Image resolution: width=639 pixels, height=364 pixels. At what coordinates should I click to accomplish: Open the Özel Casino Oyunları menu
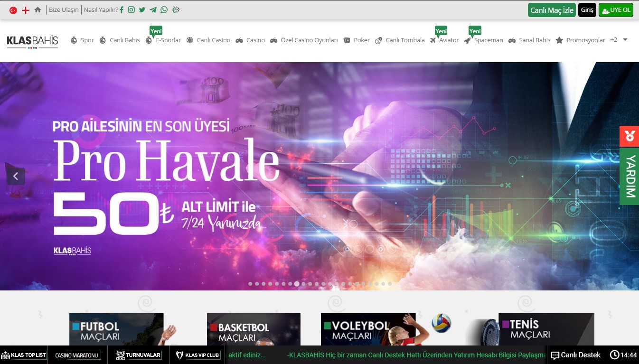(x=310, y=40)
